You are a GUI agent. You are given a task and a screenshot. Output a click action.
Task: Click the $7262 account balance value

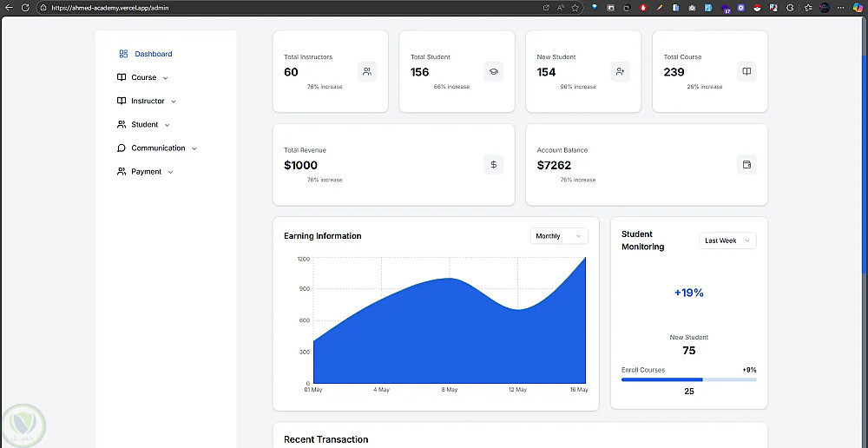point(554,165)
